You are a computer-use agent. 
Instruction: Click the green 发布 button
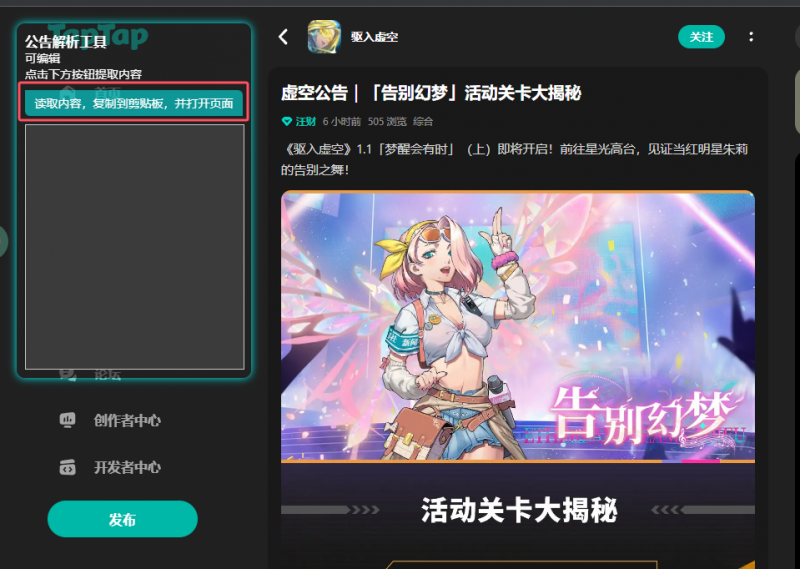click(122, 519)
